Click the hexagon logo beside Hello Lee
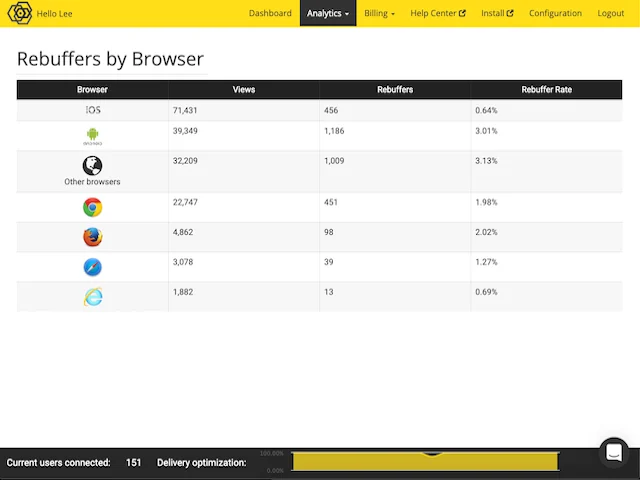Viewport: 640px width, 480px height. (x=20, y=13)
